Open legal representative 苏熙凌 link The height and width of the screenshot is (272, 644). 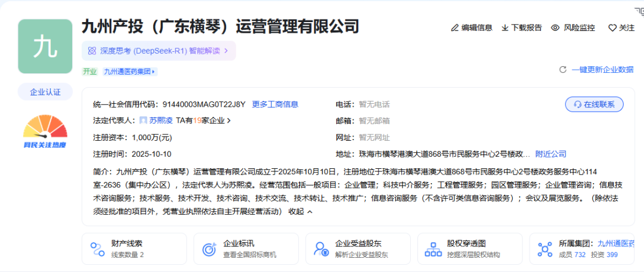[x=160, y=120]
